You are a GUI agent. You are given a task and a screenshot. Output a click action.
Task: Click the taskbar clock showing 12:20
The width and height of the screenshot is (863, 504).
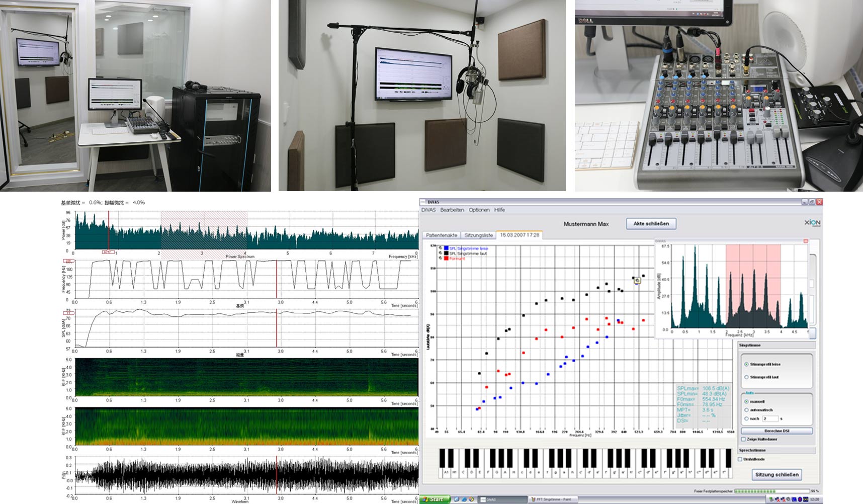(x=814, y=499)
